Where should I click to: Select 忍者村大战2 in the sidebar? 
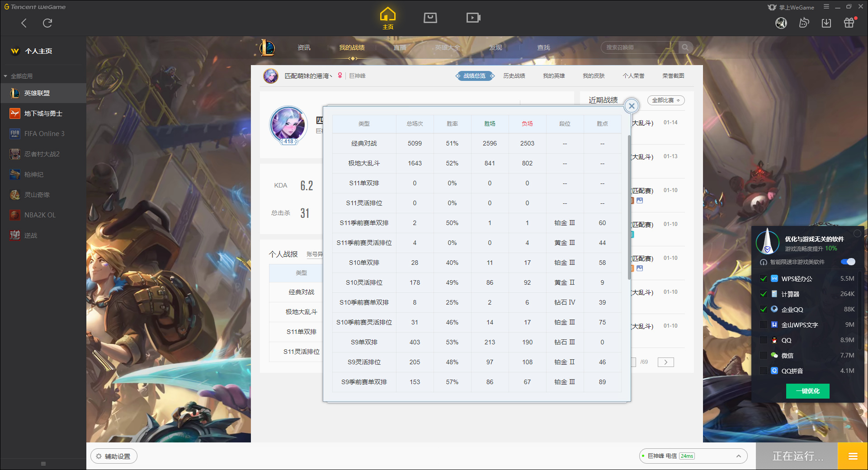[x=43, y=154]
